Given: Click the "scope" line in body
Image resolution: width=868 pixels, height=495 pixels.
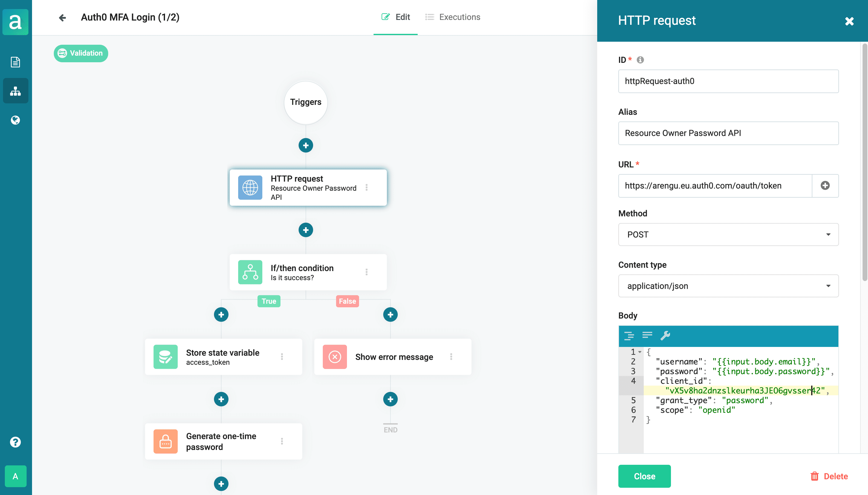Looking at the screenshot, I should [695, 410].
